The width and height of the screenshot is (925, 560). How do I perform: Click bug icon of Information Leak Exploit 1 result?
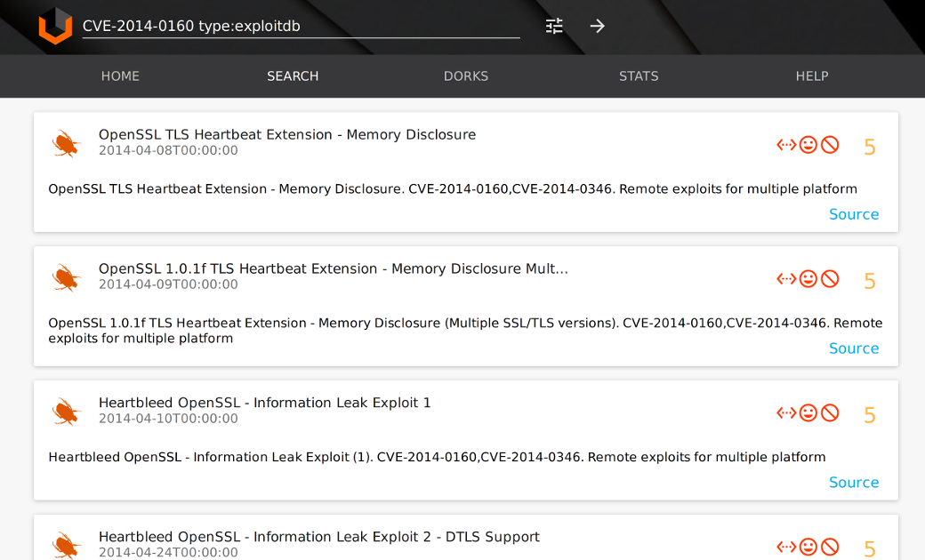pos(66,412)
